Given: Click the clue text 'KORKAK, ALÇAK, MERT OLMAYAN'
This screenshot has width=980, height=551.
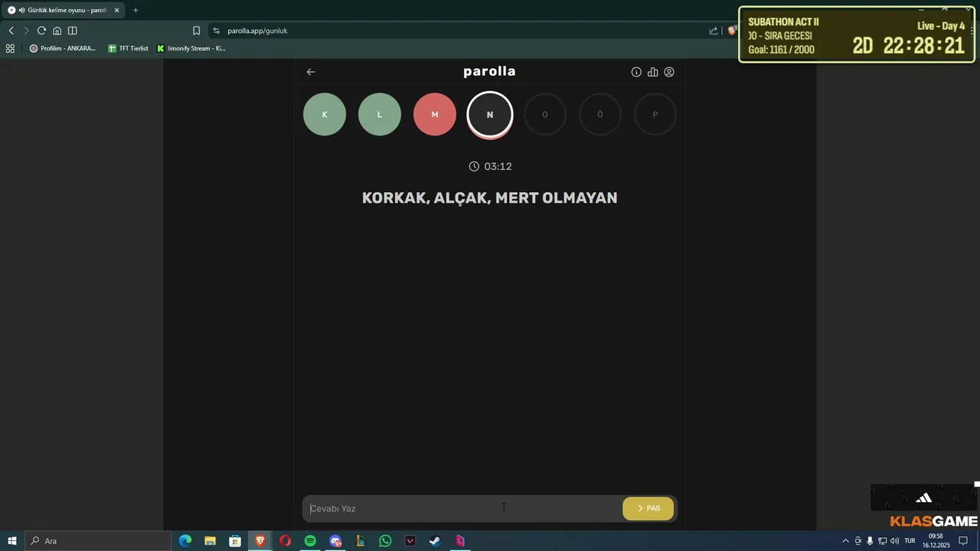Looking at the screenshot, I should pyautogui.click(x=490, y=198).
